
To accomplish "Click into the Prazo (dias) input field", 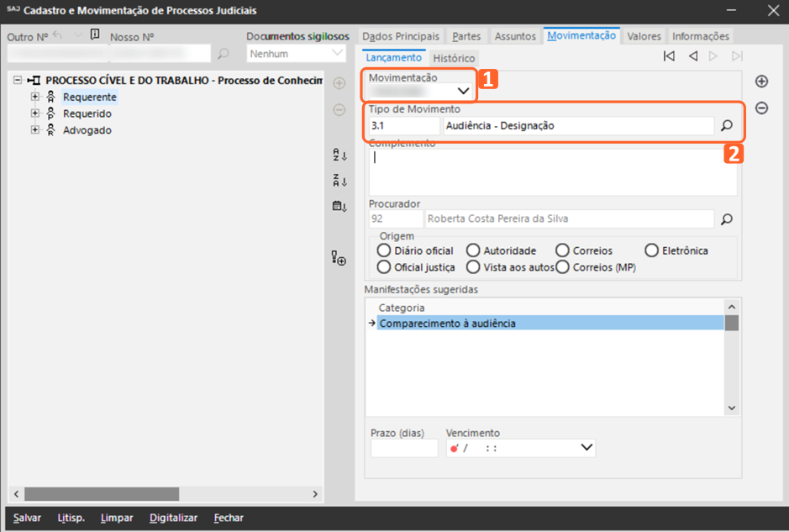I will click(x=404, y=449).
